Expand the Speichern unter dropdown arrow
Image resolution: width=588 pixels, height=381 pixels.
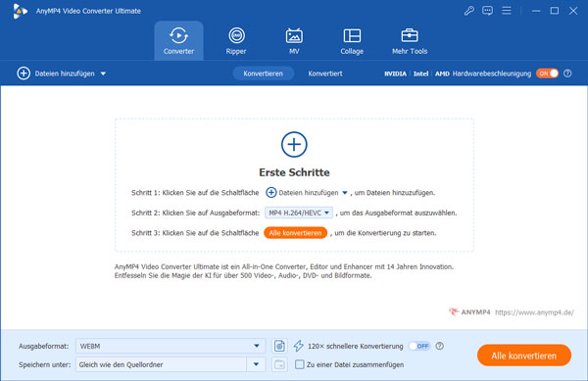(x=256, y=364)
